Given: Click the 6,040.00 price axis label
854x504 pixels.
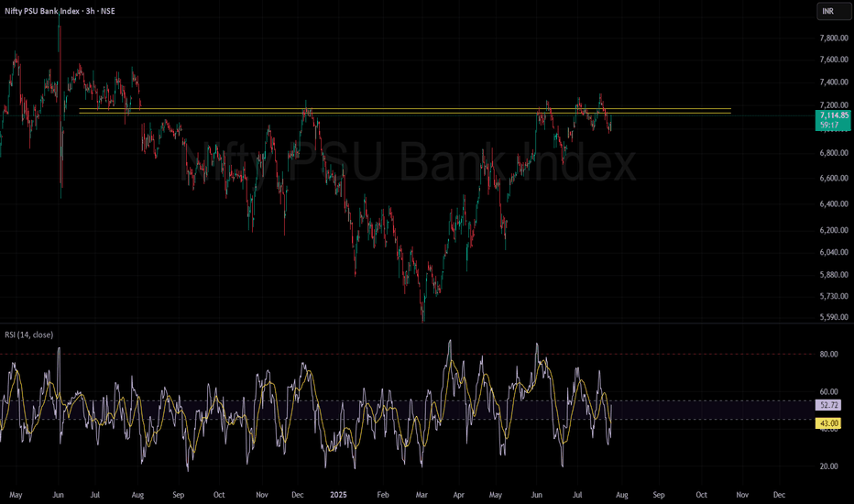Looking at the screenshot, I should [x=834, y=252].
